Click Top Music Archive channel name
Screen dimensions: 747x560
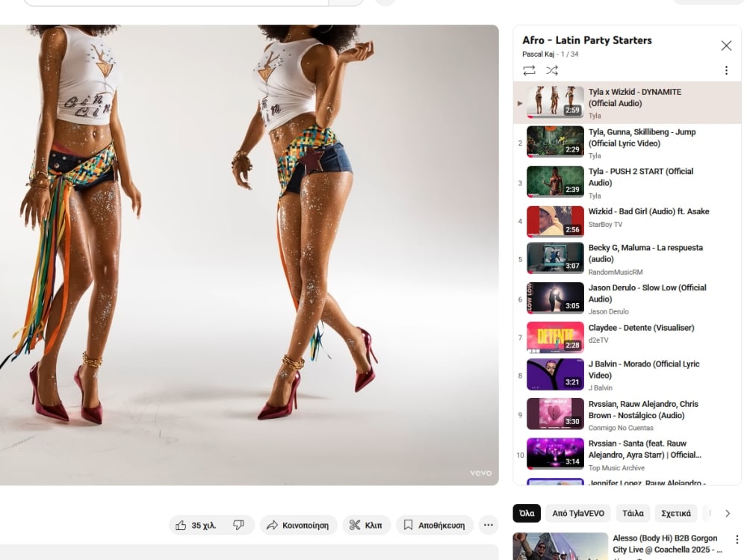coord(616,468)
